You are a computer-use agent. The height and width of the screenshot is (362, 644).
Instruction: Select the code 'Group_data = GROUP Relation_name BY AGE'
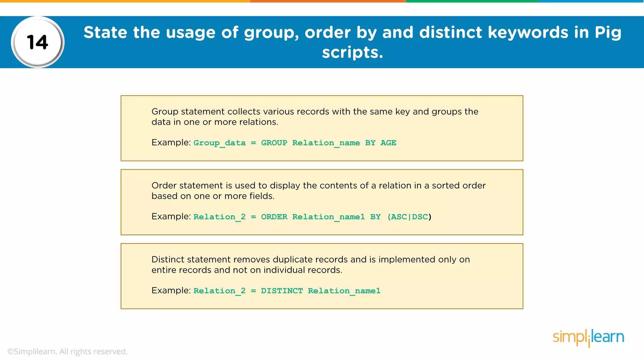point(295,143)
